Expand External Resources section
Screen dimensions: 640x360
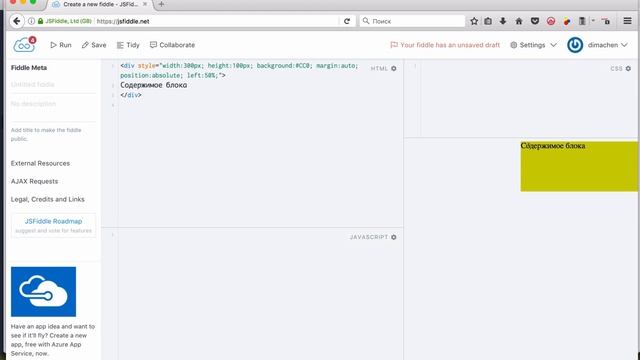click(40, 163)
